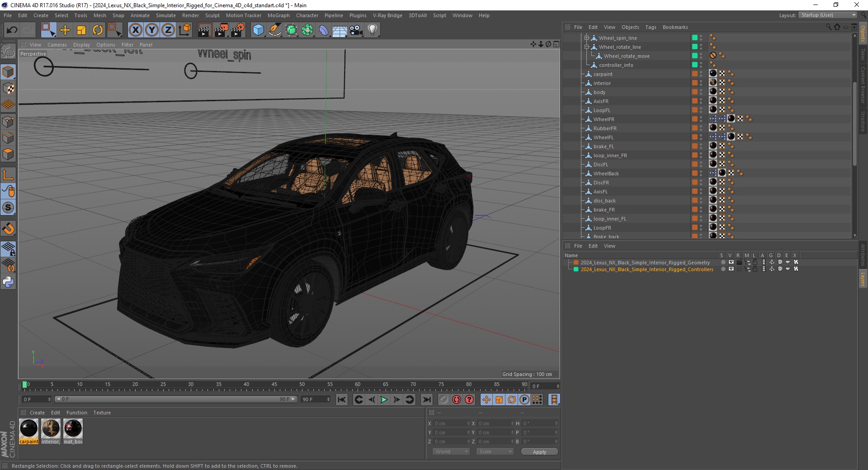Enable Polygons mode
The height and width of the screenshot is (470, 868).
point(8,154)
